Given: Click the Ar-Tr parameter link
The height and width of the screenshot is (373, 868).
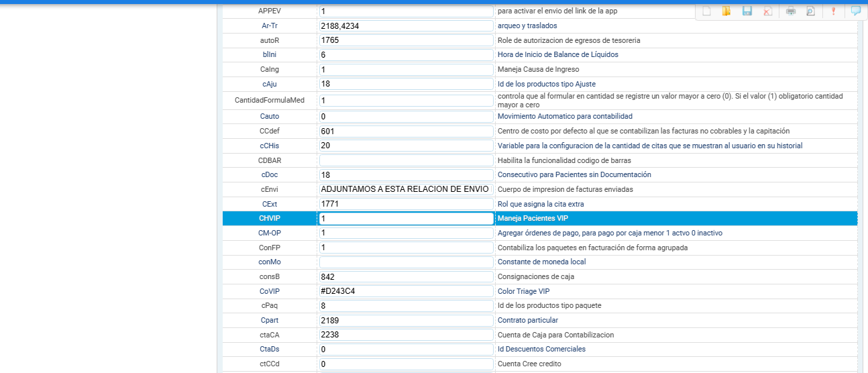Looking at the screenshot, I should point(269,25).
